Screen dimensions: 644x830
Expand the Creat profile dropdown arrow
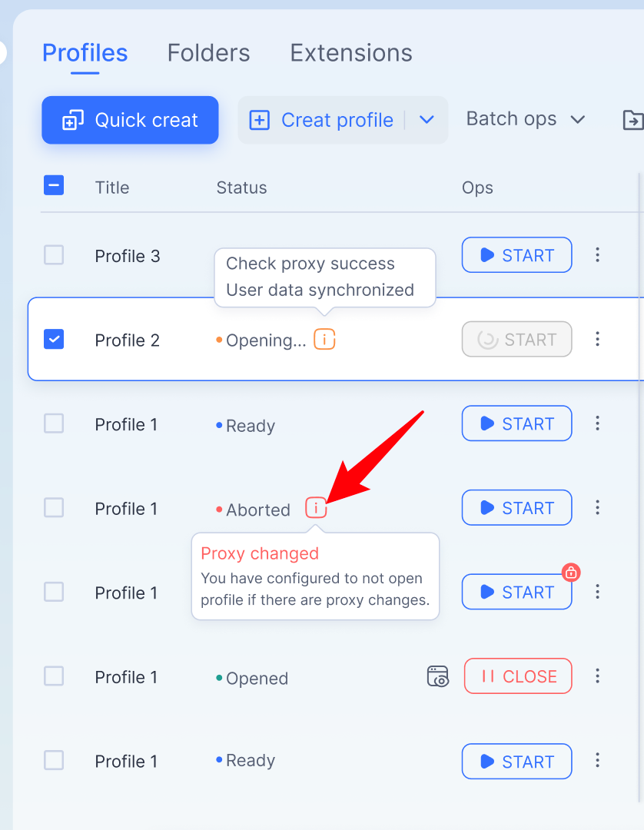[427, 120]
